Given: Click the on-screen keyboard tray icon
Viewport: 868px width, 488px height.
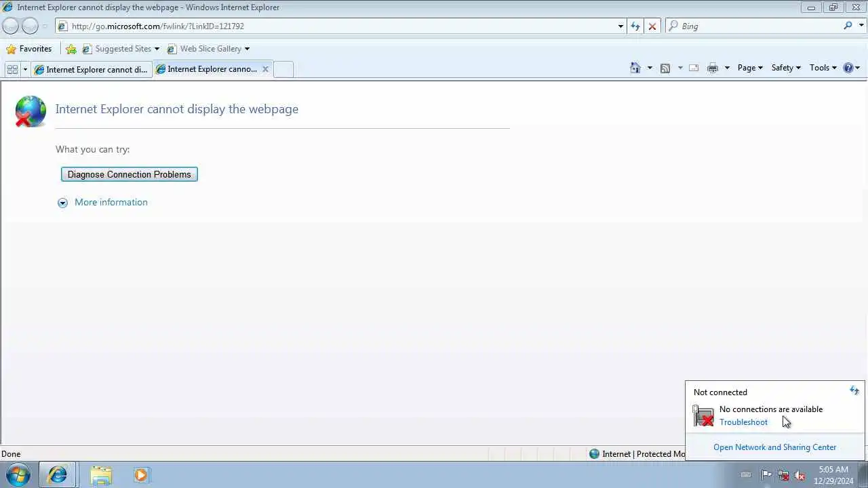Looking at the screenshot, I should (x=746, y=475).
